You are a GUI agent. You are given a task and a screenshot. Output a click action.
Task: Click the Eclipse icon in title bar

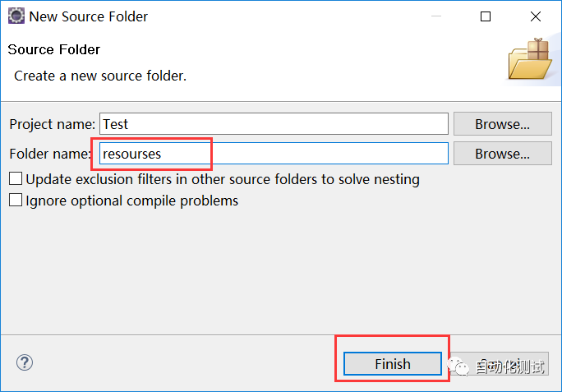pyautogui.click(x=16, y=16)
